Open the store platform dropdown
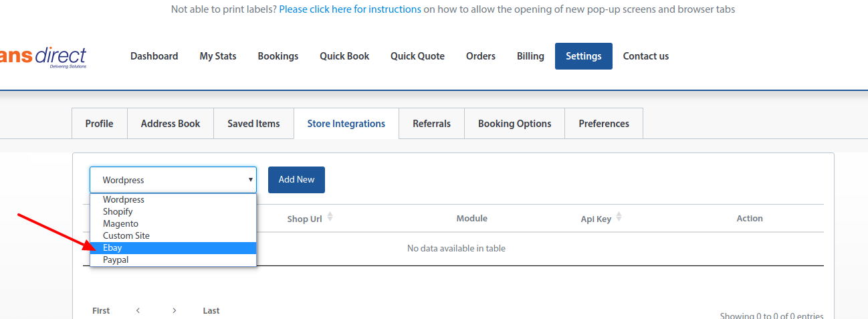 [x=173, y=180]
